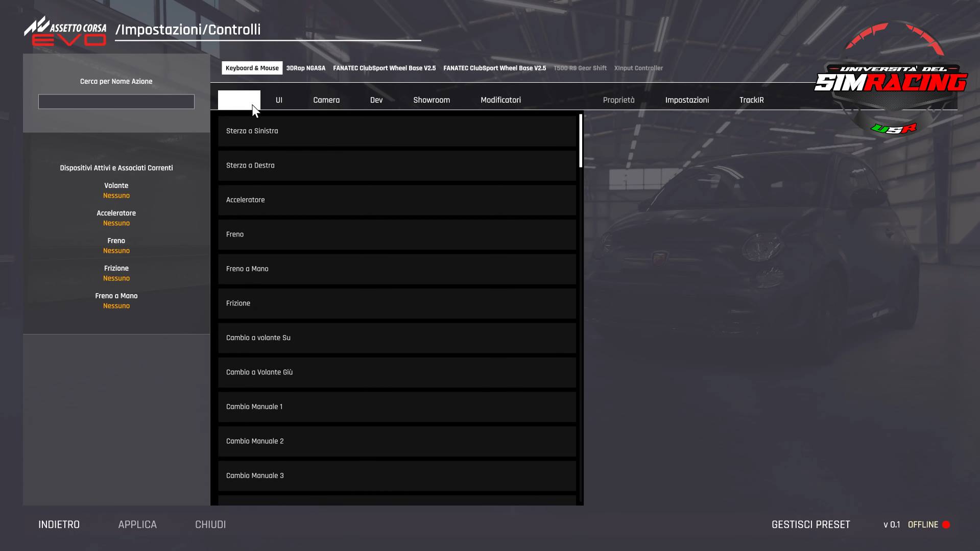This screenshot has height=551, width=980.
Task: Select the Showroom tab
Action: click(431, 100)
